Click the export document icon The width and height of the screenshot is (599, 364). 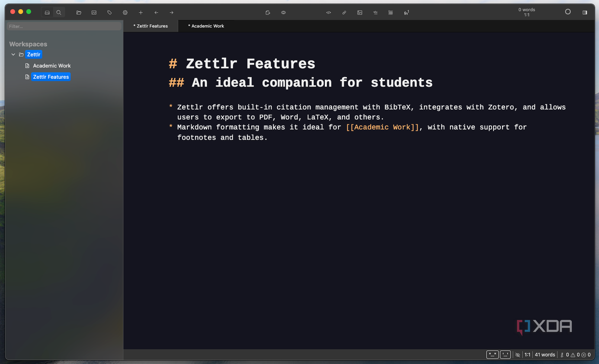[x=268, y=13]
